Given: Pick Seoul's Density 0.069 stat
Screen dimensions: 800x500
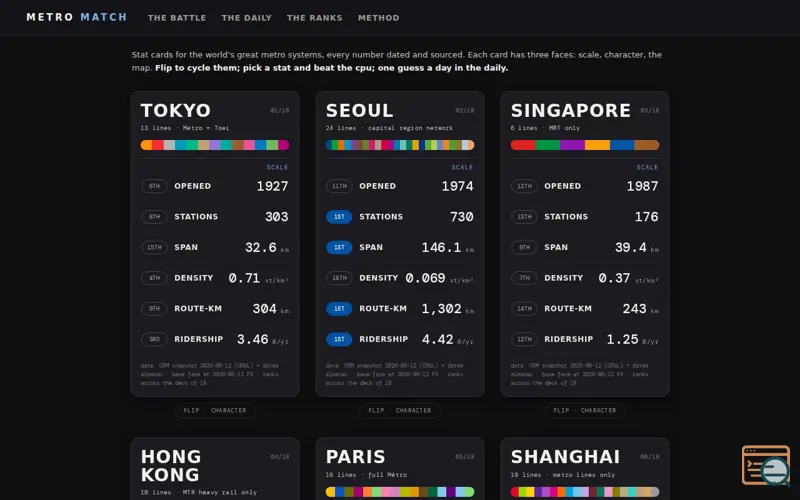Looking at the screenshot, I should 399,278.
